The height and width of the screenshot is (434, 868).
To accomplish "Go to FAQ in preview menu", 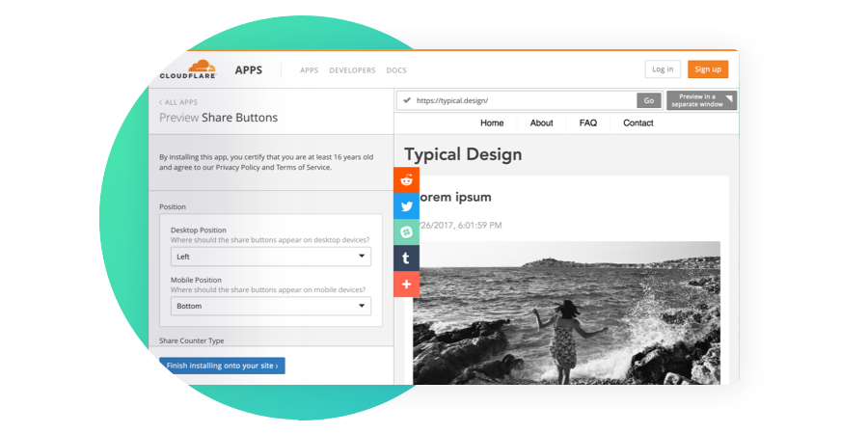I will [588, 123].
